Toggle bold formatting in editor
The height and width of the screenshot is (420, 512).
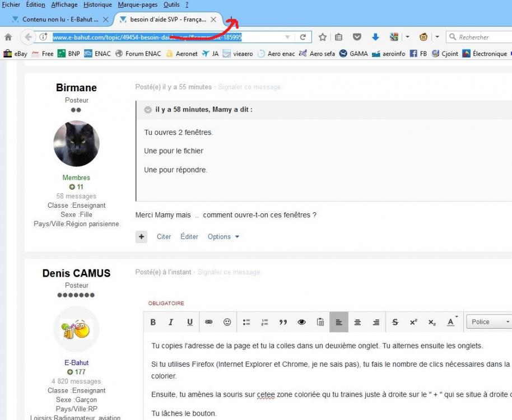click(x=153, y=322)
